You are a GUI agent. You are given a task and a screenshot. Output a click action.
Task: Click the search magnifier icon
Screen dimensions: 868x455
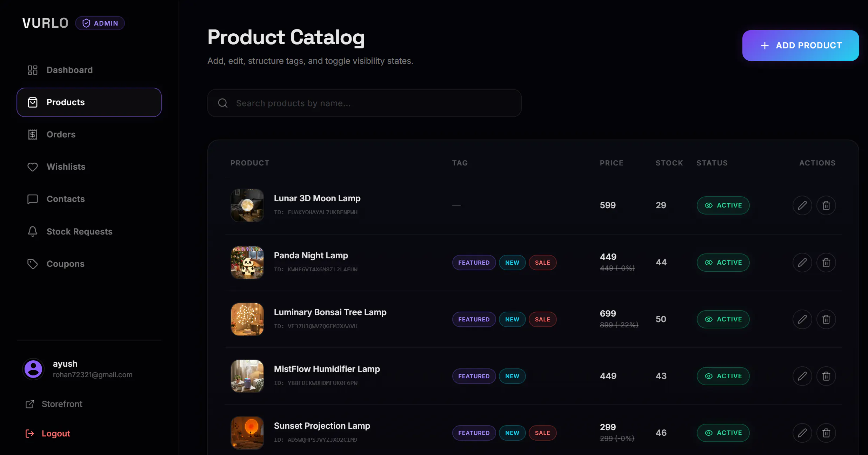click(x=223, y=103)
